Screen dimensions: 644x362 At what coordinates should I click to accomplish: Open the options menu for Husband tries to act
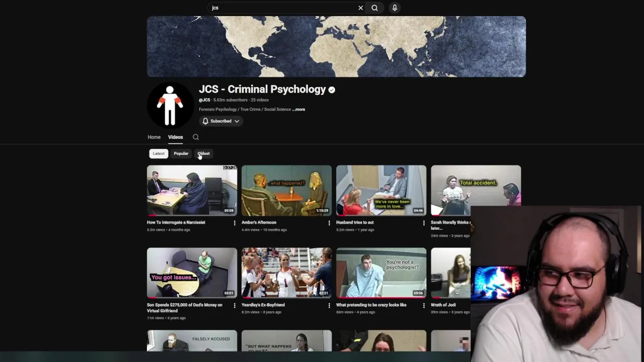click(424, 223)
